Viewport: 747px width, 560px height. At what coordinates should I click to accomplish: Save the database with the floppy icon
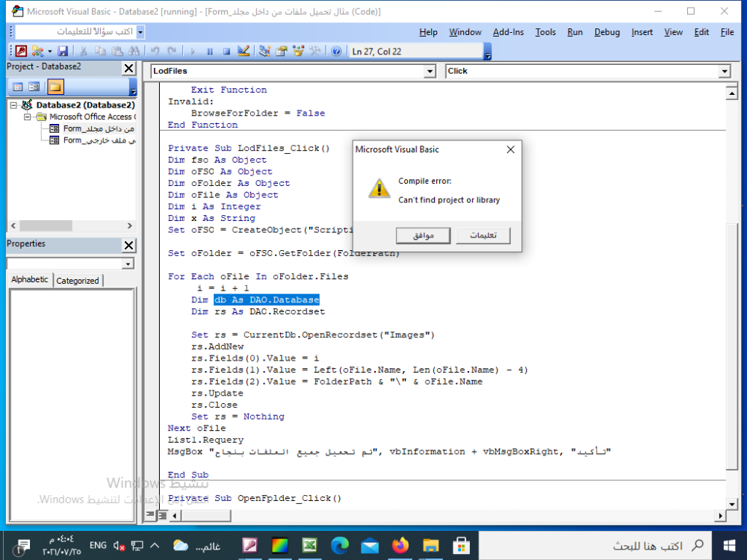[63, 51]
